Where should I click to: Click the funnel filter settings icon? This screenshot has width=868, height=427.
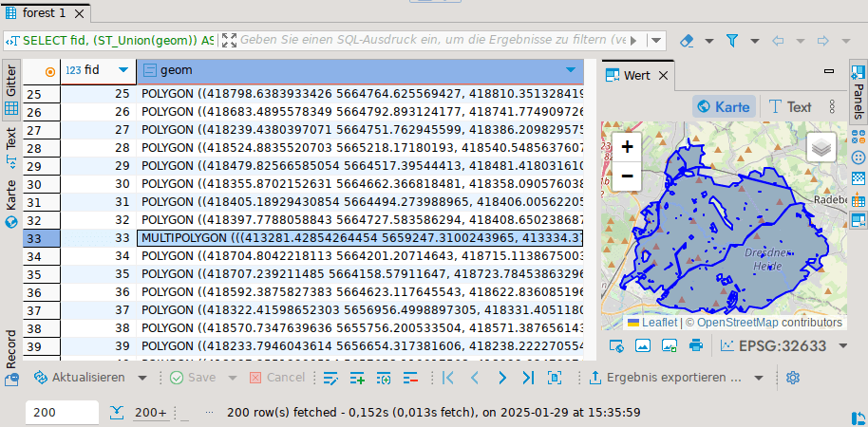tap(732, 41)
